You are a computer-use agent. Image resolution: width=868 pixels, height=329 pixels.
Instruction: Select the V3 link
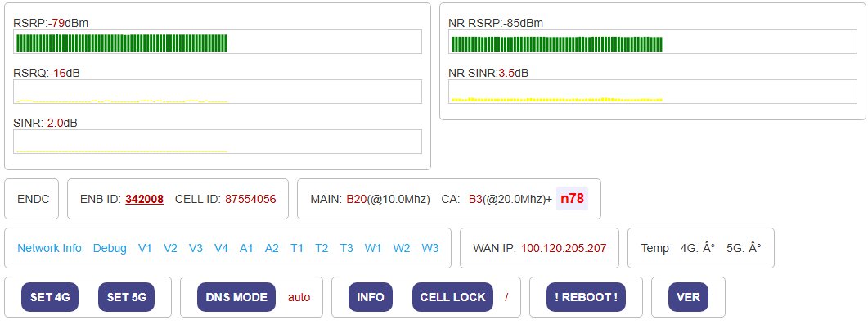(x=196, y=248)
